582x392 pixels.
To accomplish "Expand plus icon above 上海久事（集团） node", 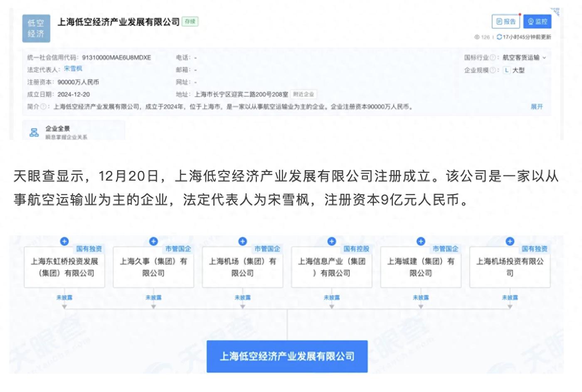I will 153,241.
